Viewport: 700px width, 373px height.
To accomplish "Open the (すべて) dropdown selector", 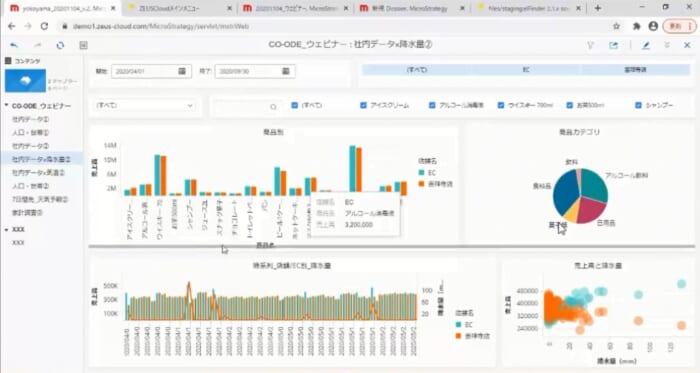I will 145,106.
